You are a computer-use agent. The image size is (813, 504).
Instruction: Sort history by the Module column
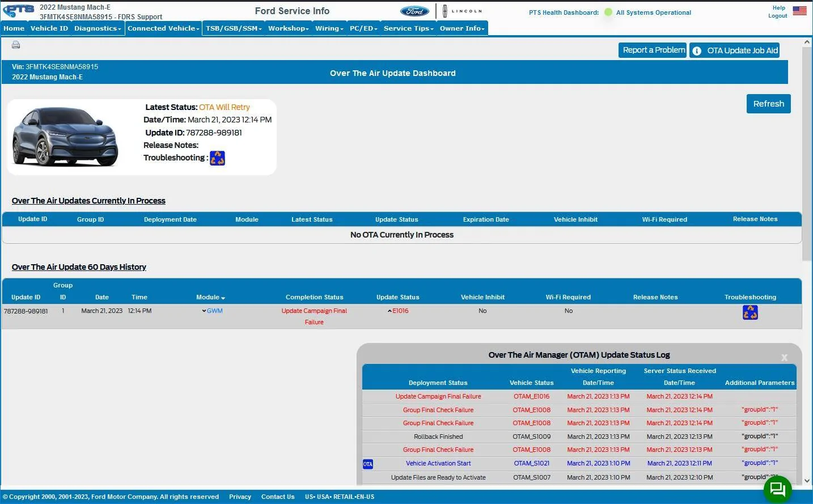[210, 297]
